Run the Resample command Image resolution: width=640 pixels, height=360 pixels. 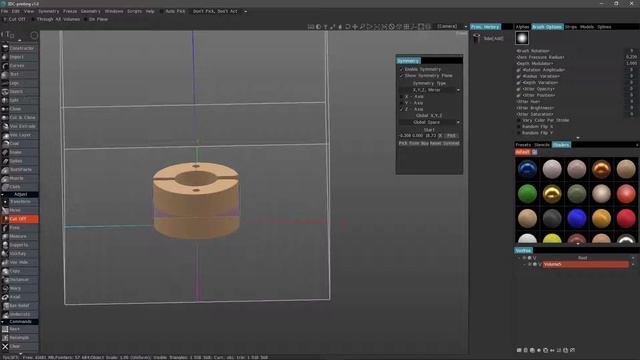click(x=20, y=338)
